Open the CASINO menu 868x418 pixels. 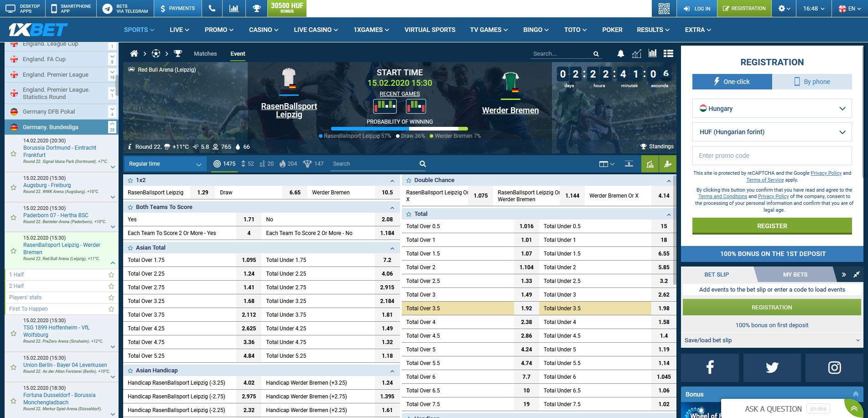[x=264, y=30]
